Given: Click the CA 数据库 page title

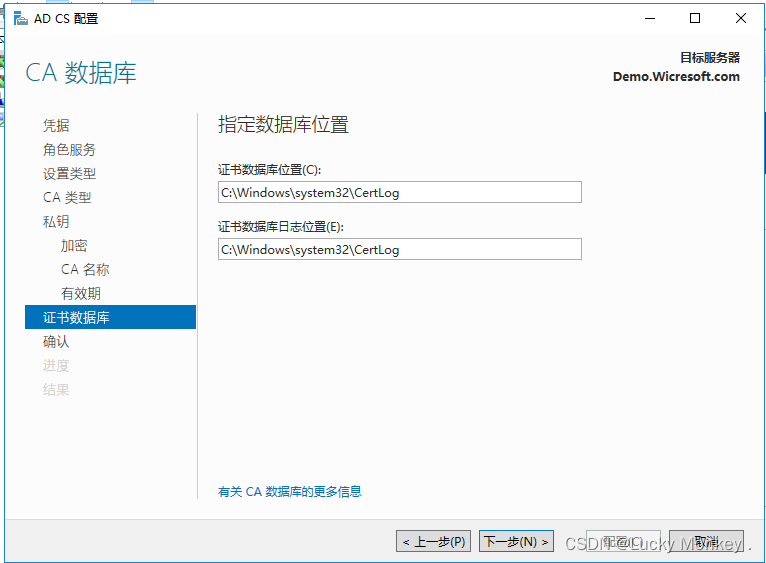Looking at the screenshot, I should point(81,73).
